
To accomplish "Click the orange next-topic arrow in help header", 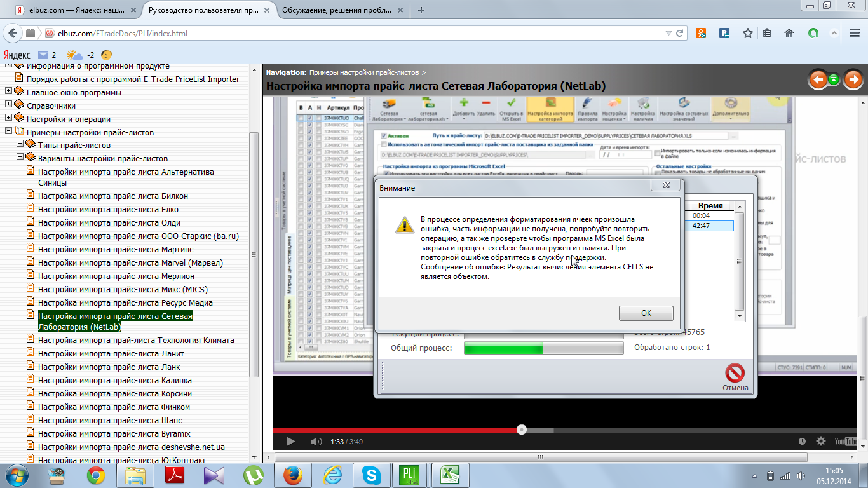I will (x=853, y=79).
